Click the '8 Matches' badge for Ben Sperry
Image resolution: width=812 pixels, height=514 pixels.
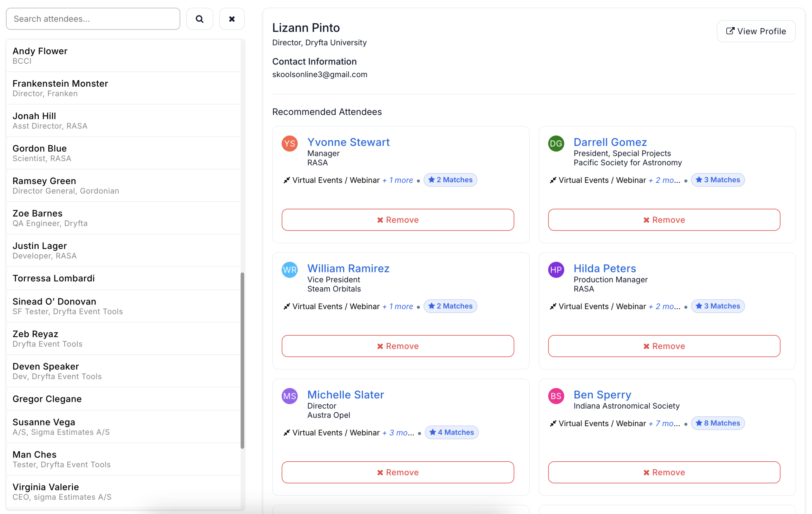click(717, 423)
